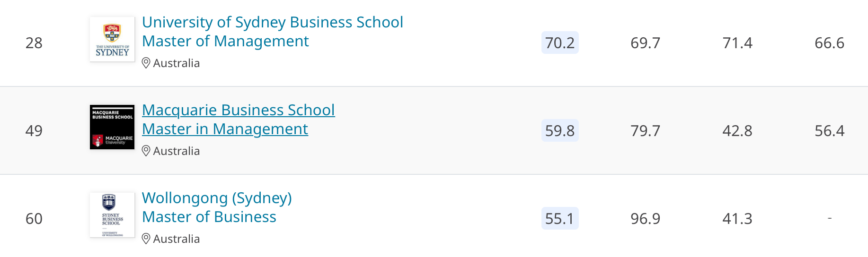Click score 71.4 in Sydney row

(737, 43)
